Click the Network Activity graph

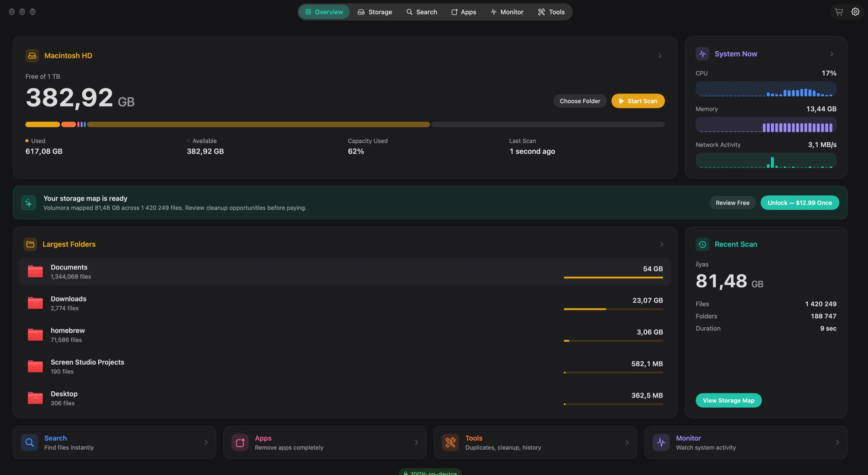click(x=766, y=161)
